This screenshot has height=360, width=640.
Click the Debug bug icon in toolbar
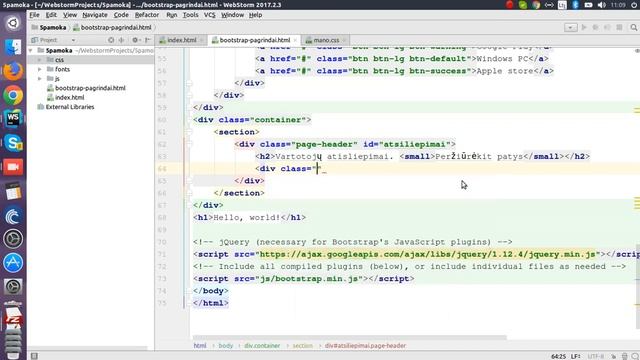pos(596,27)
